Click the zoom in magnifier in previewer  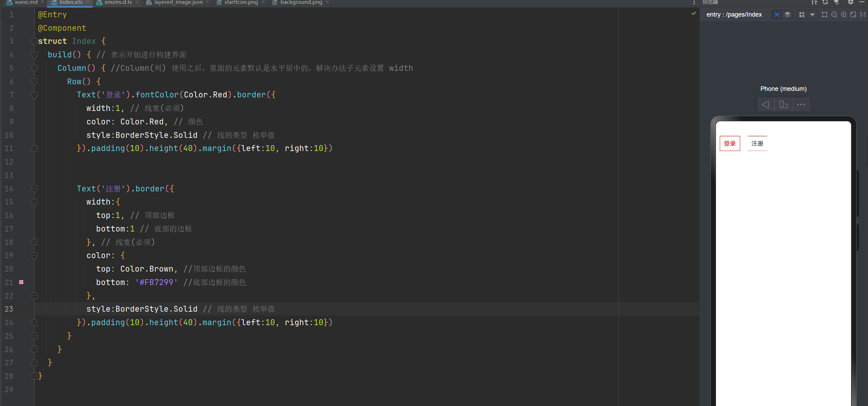(x=843, y=15)
